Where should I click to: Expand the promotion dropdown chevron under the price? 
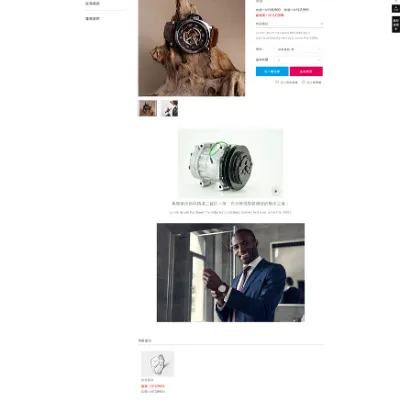[321, 24]
